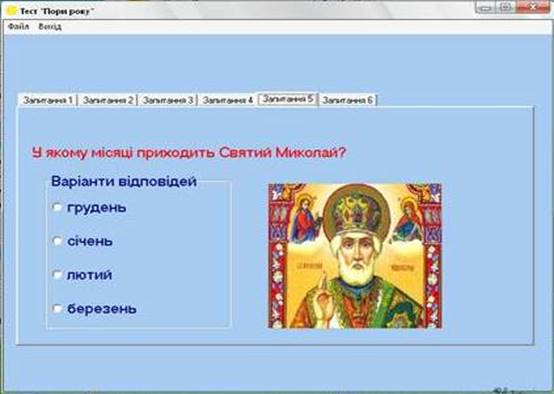Minimize the test window
The image size is (554, 394).
tap(486, 7)
